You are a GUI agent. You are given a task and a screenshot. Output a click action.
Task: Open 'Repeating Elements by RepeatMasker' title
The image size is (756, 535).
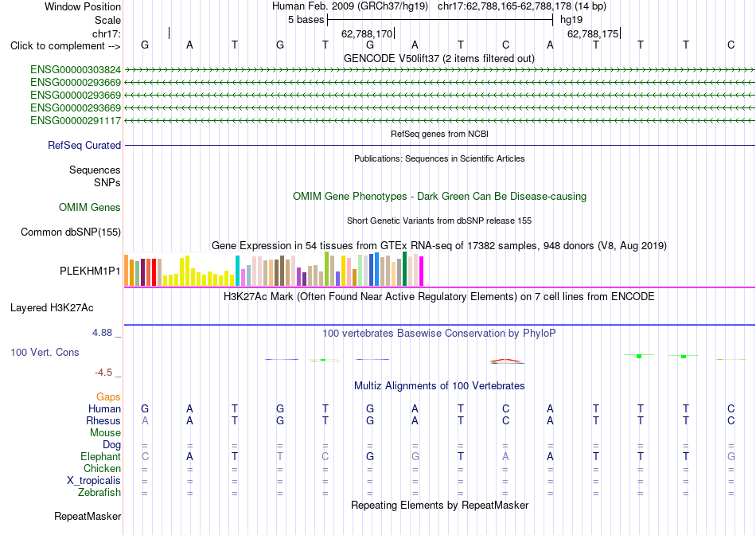(440, 505)
